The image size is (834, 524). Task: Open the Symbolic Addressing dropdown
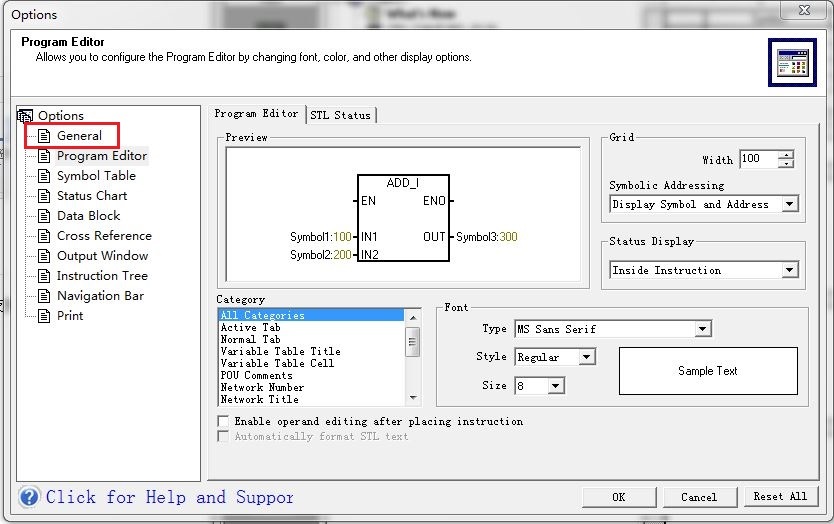click(789, 204)
